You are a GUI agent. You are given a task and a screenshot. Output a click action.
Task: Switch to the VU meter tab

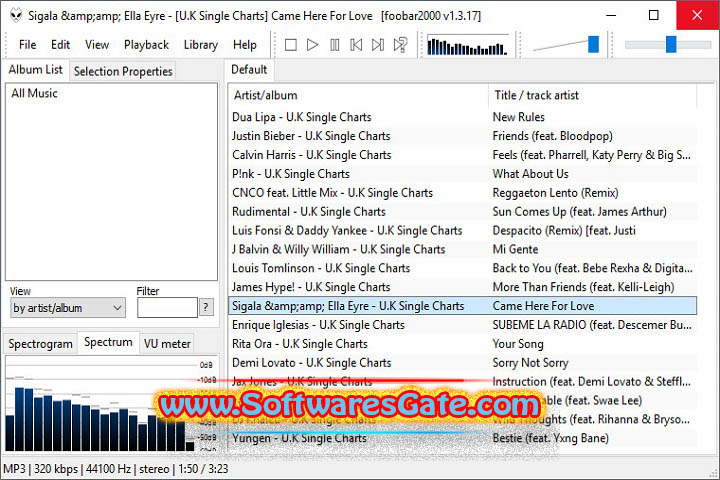coord(167,344)
